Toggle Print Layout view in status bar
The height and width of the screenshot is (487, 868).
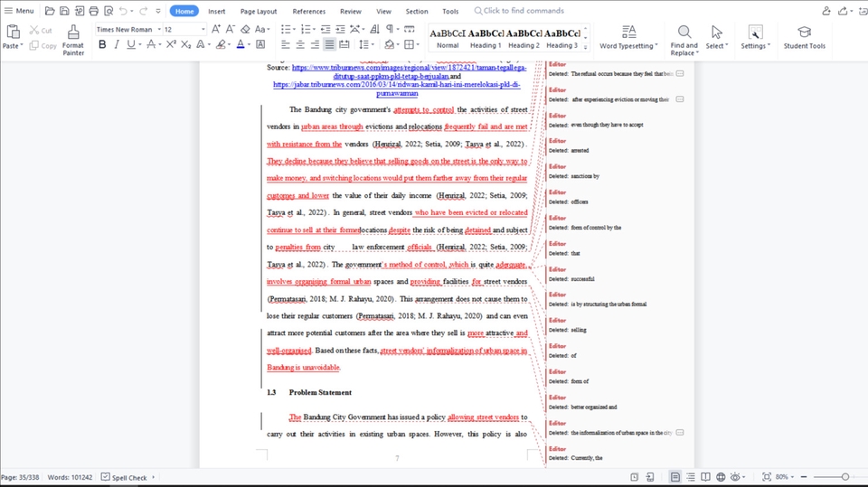675,476
